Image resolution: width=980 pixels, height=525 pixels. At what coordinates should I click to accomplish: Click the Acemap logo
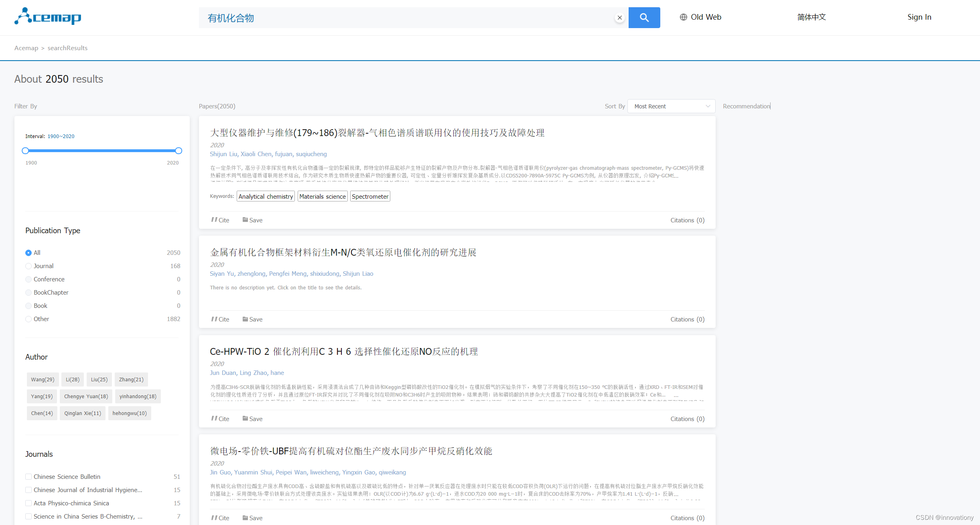[x=48, y=17]
